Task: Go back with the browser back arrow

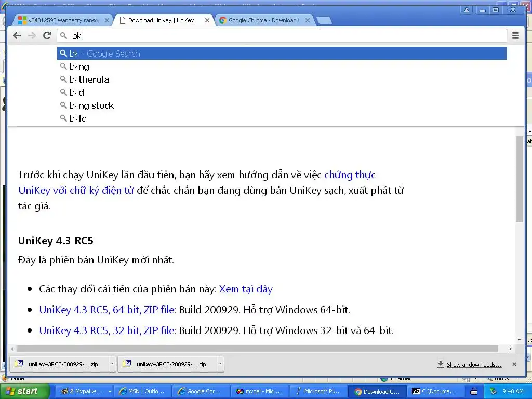Action: coord(17,36)
